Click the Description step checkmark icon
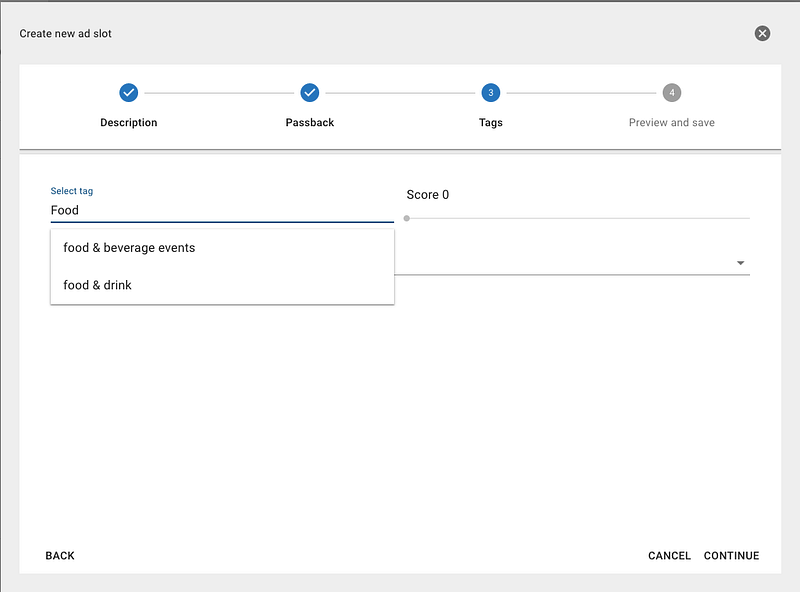 pos(129,93)
